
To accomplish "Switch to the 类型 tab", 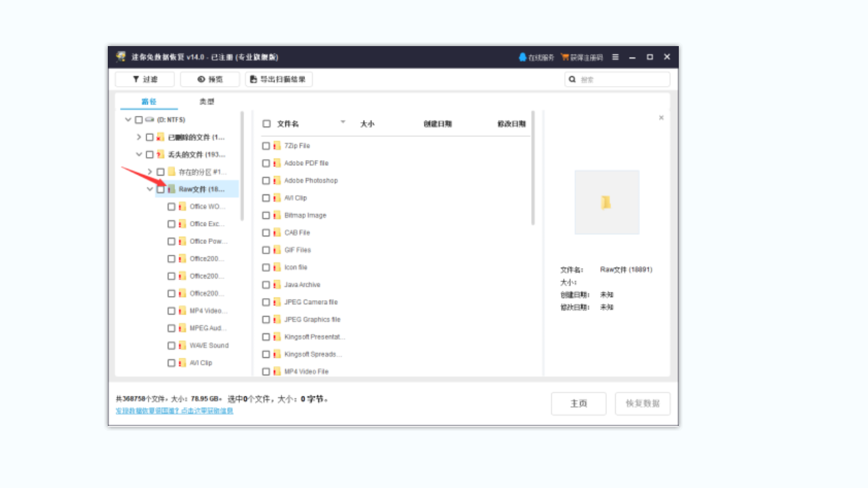I will click(207, 100).
